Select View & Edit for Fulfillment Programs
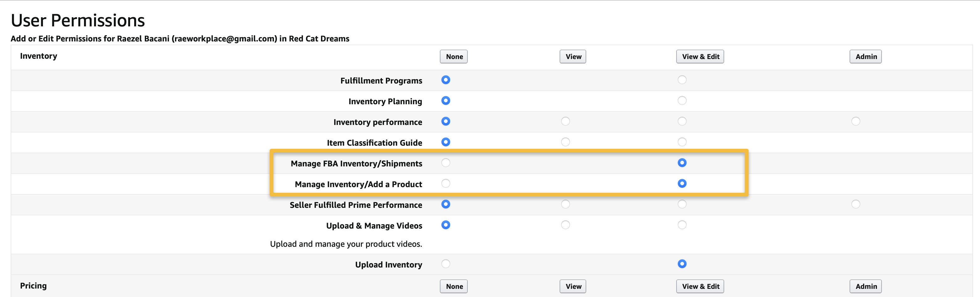 [x=682, y=80]
